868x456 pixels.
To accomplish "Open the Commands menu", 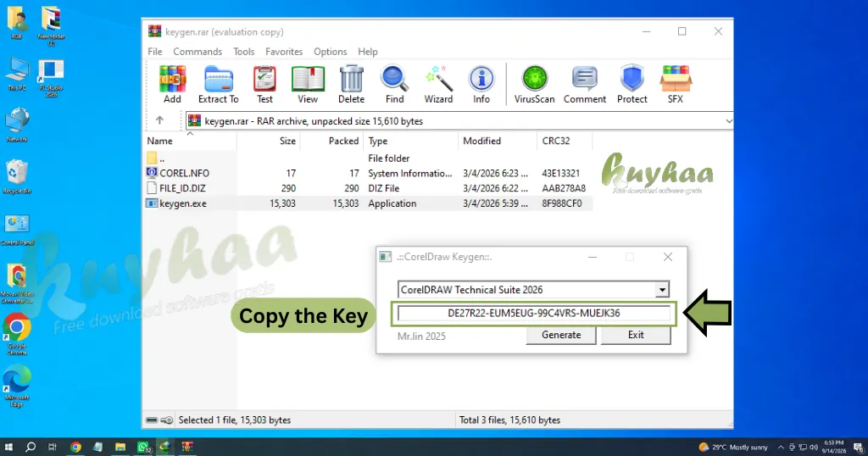I will point(198,52).
